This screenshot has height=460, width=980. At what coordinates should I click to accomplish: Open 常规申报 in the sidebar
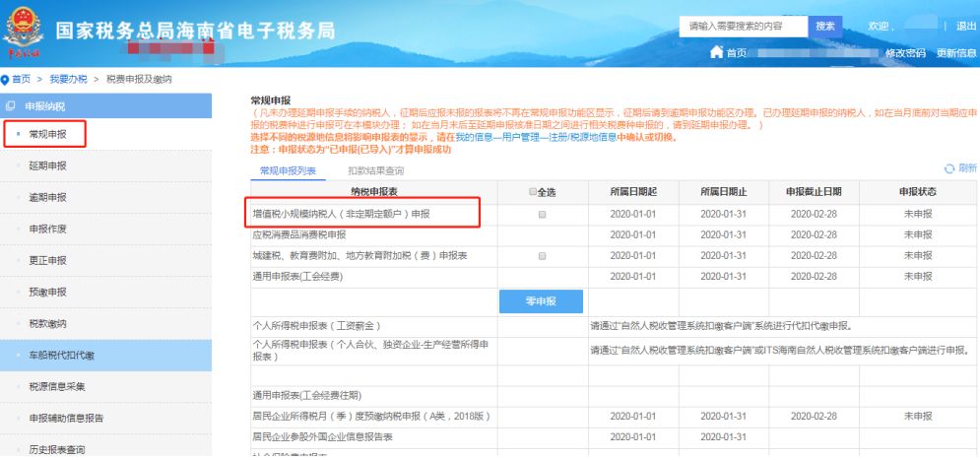(47, 134)
